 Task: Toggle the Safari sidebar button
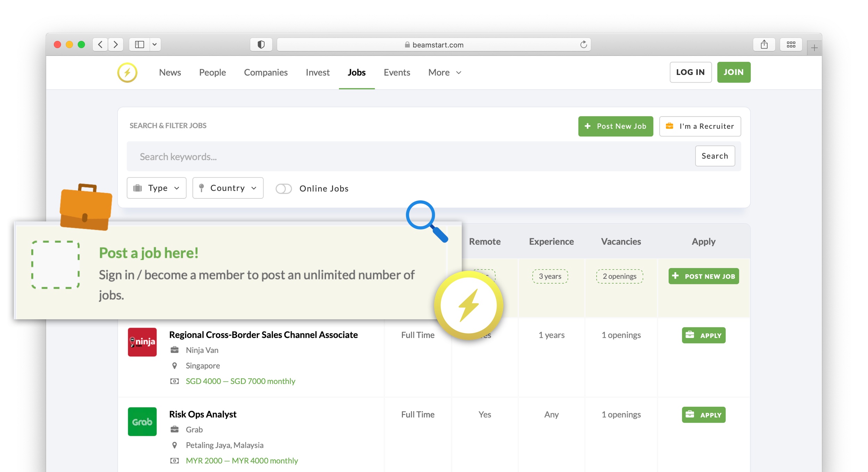140,44
